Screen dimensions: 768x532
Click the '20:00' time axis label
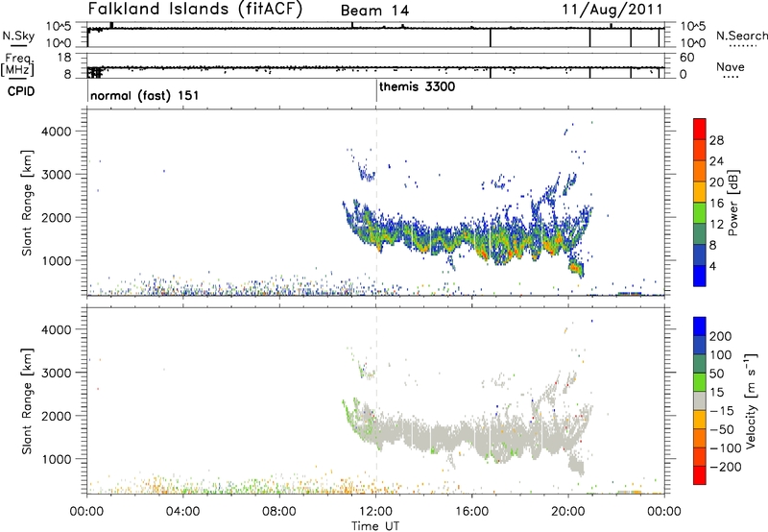pos(568,512)
